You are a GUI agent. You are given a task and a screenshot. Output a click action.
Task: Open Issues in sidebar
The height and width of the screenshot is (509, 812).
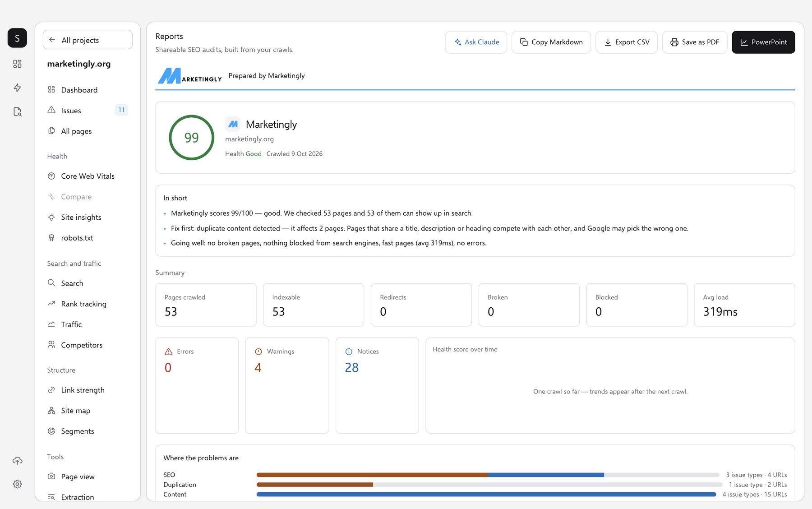(88, 111)
